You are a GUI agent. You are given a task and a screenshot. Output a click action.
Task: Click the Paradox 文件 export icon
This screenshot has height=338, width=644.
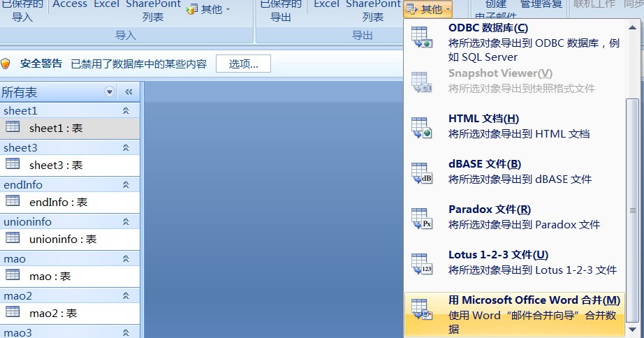tap(422, 218)
